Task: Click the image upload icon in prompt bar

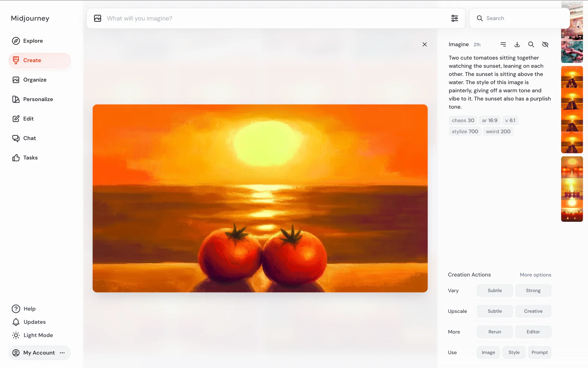Action: coord(98,18)
